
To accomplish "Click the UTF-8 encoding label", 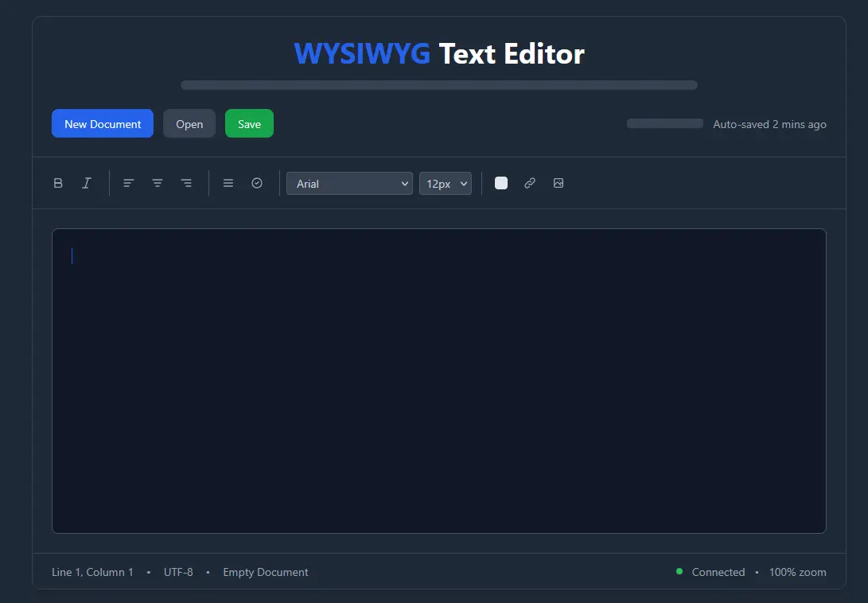I will (178, 572).
